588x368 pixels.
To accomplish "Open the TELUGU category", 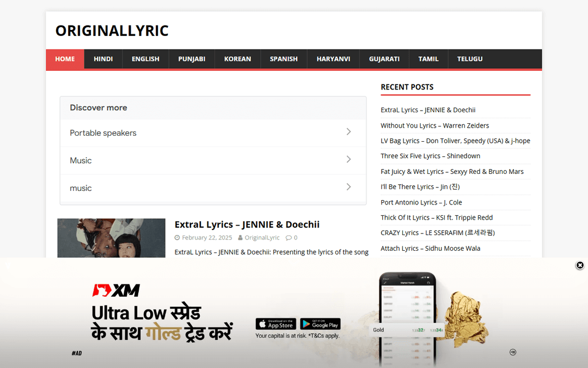I will (x=470, y=59).
